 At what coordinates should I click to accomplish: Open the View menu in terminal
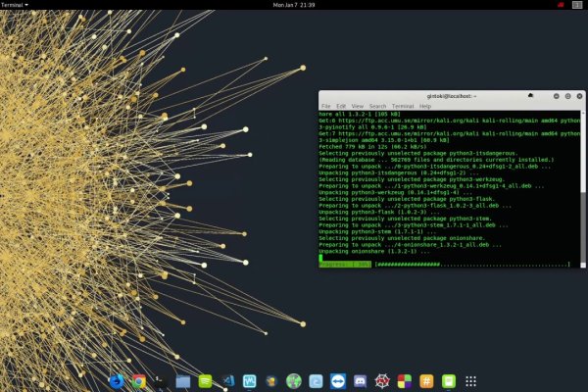(x=358, y=106)
